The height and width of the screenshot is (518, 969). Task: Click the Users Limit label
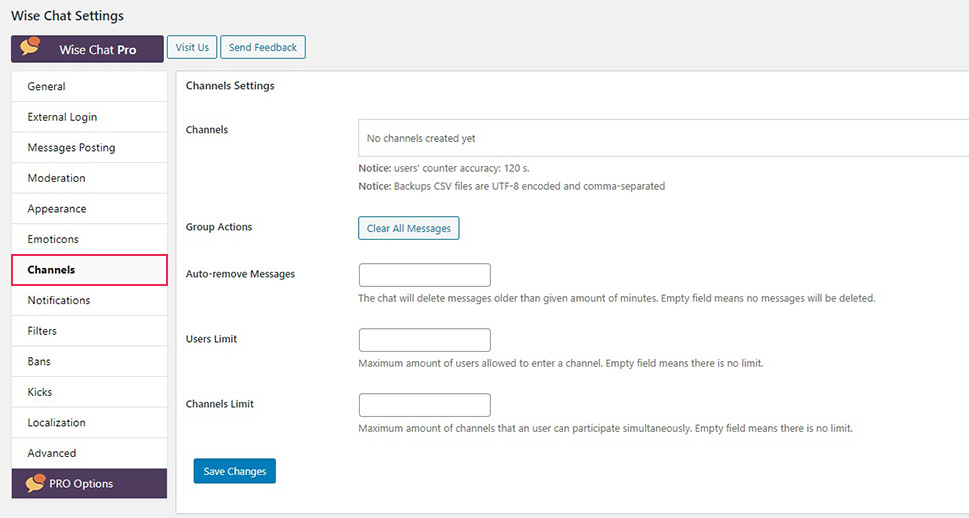click(211, 339)
